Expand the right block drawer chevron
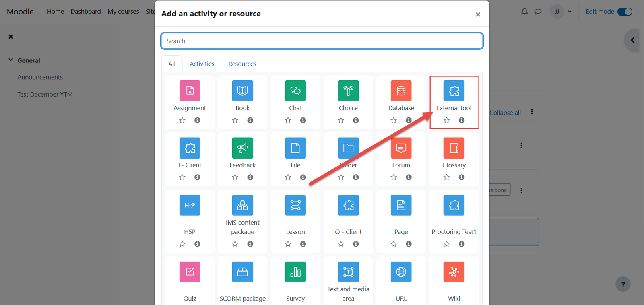The image size is (644, 305). [632, 40]
